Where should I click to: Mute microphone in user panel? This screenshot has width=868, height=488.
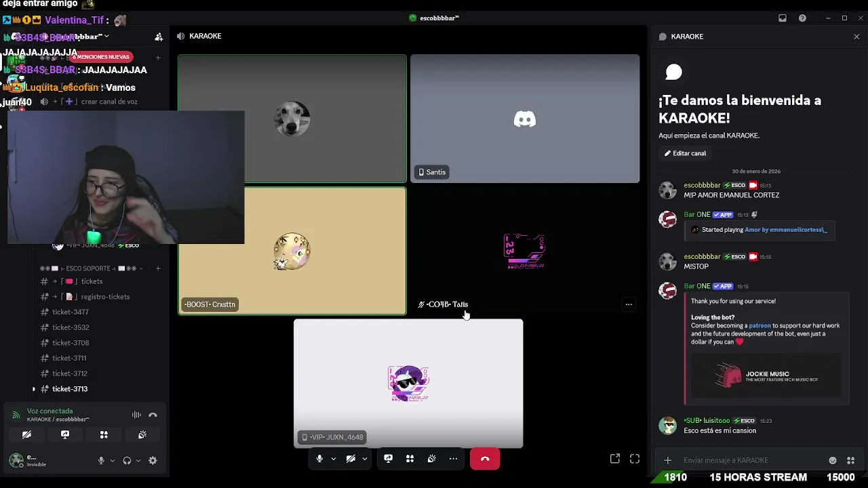point(101,460)
